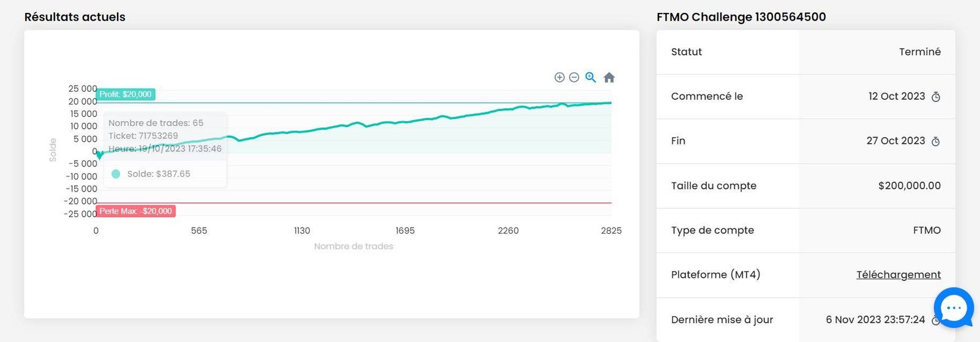The height and width of the screenshot is (342, 980).
Task: Click the red Perte Max: -$20,000 label
Action: click(x=135, y=211)
